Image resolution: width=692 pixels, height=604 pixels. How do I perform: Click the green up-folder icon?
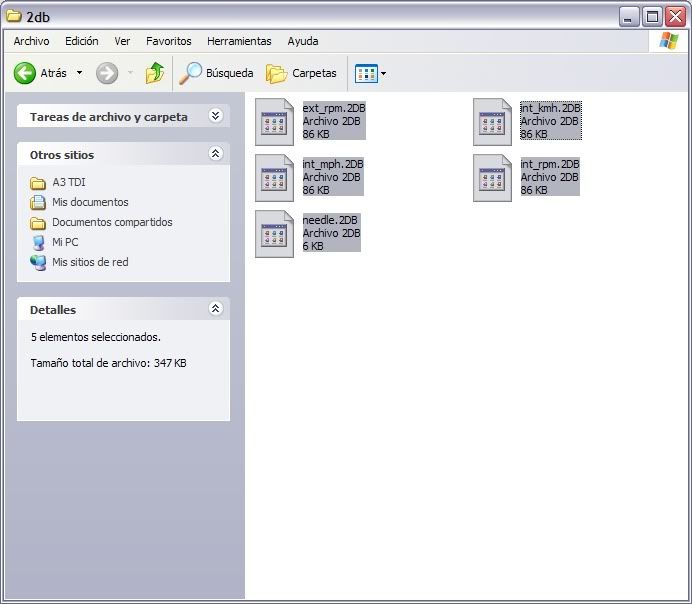pyautogui.click(x=154, y=73)
